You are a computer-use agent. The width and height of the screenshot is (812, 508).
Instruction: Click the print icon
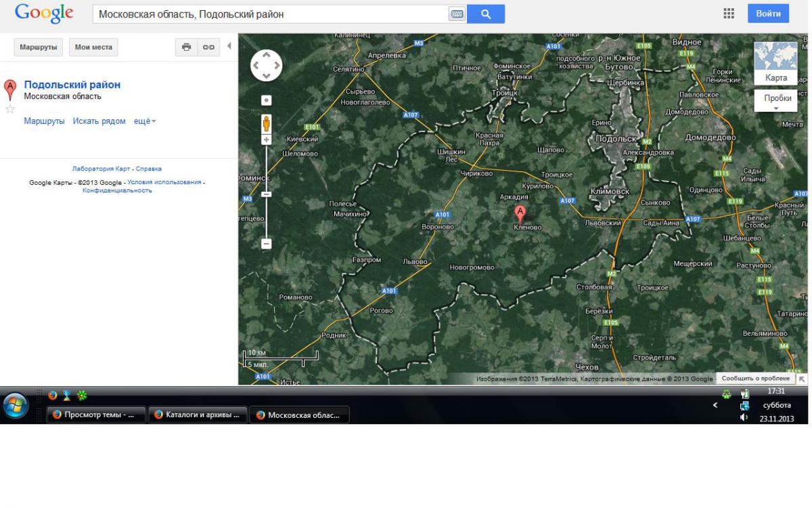pos(187,47)
